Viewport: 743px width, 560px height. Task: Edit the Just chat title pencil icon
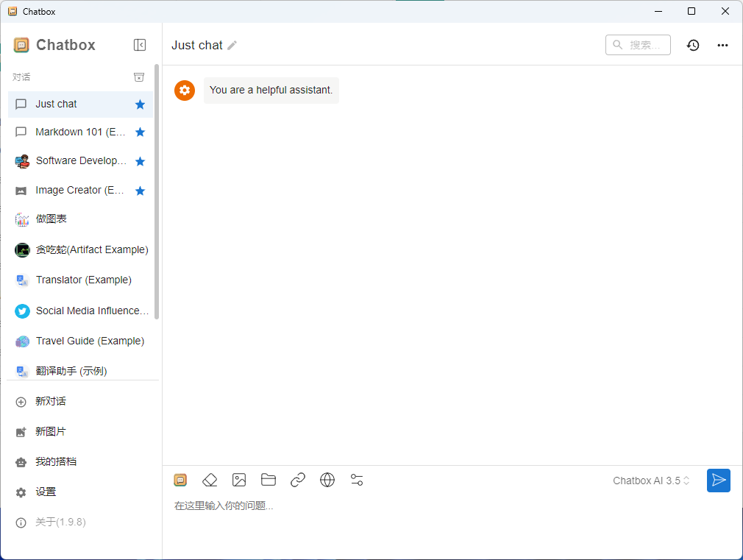pos(232,45)
